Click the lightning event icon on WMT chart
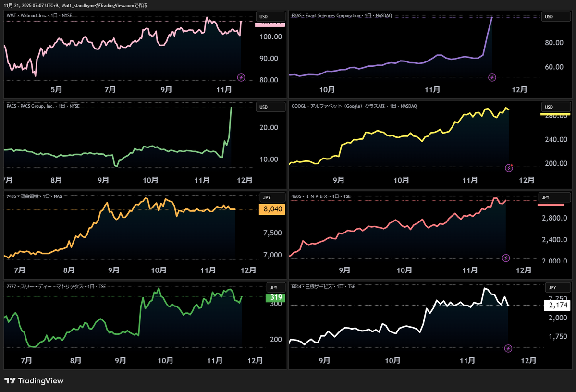Viewport: 576px width, 392px height. [x=241, y=77]
